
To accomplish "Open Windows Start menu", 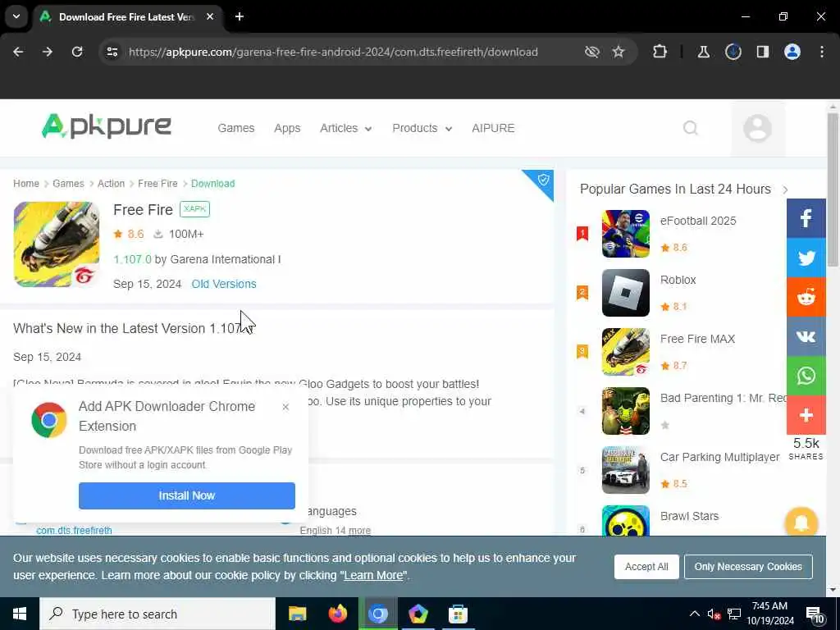I will (x=20, y=614).
